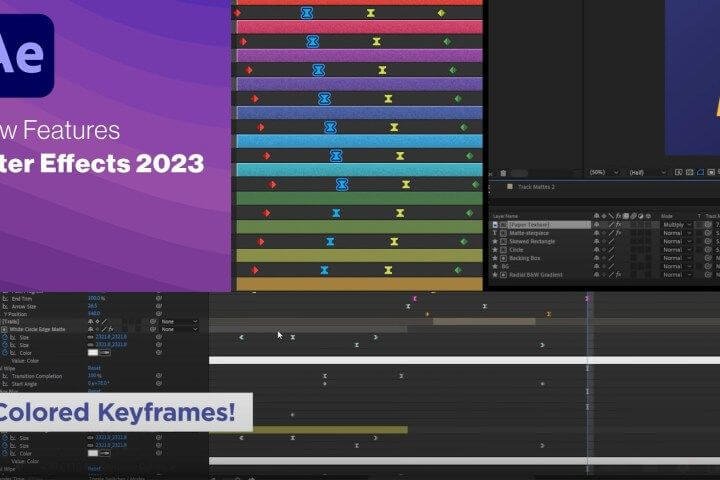
Task: Select the Radial B&W Gradient layer
Action: tap(536, 275)
